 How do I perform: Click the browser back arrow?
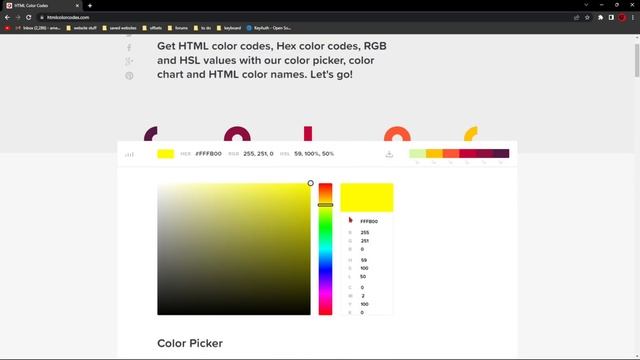click(7, 18)
